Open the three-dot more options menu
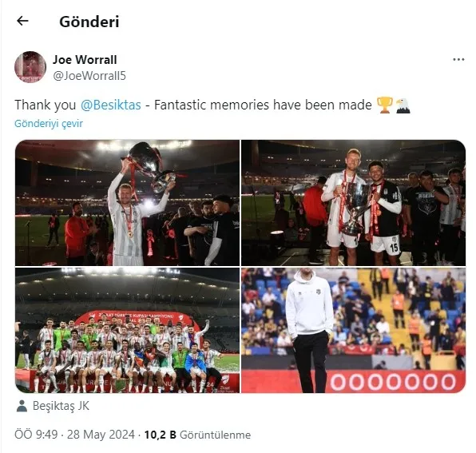This screenshot has width=476, height=453. [x=458, y=59]
